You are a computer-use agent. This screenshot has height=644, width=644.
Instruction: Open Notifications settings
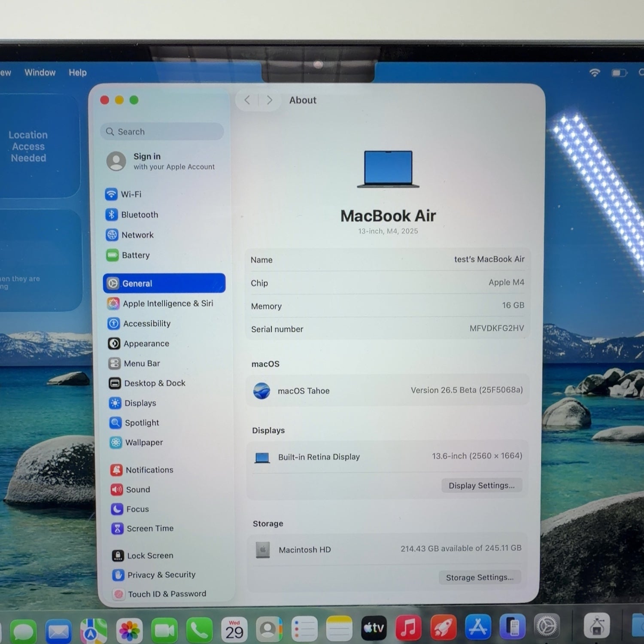coord(169,470)
